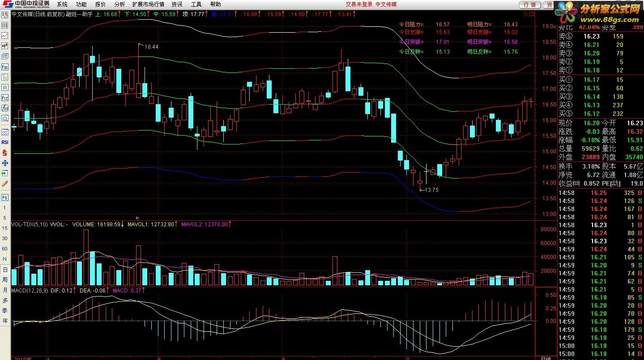Screen dimensions: 644x360
Task: Click the MACD(12,26,9) indicator label
Action: pyautogui.click(x=30, y=290)
